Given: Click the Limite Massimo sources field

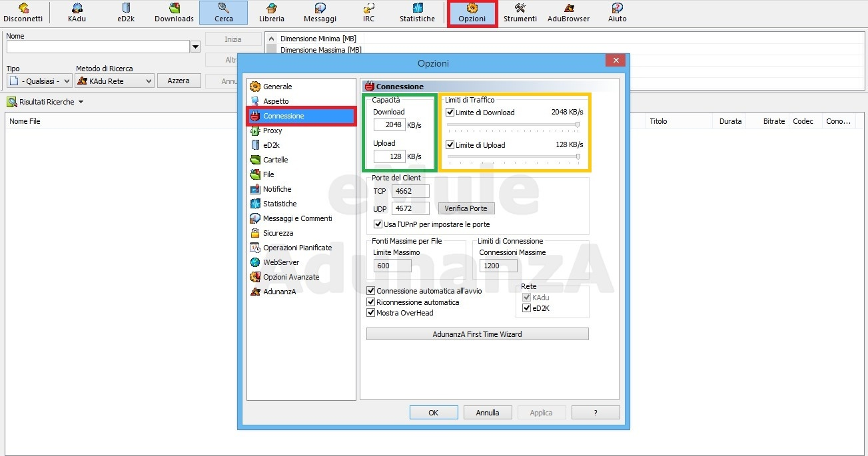Looking at the screenshot, I should click(392, 266).
